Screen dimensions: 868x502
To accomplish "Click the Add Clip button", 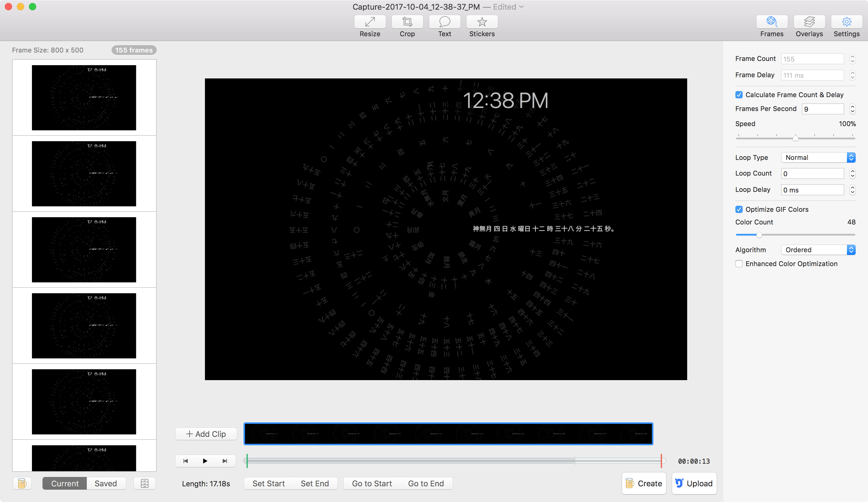I will (x=206, y=434).
